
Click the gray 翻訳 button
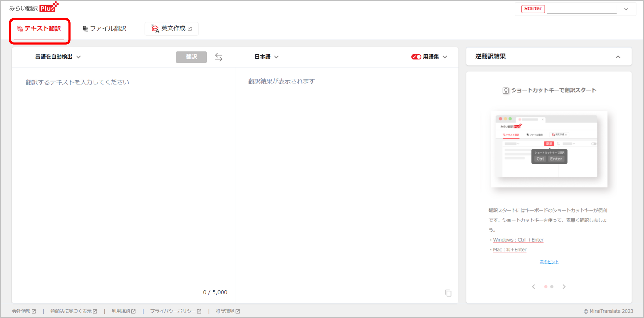click(x=191, y=57)
